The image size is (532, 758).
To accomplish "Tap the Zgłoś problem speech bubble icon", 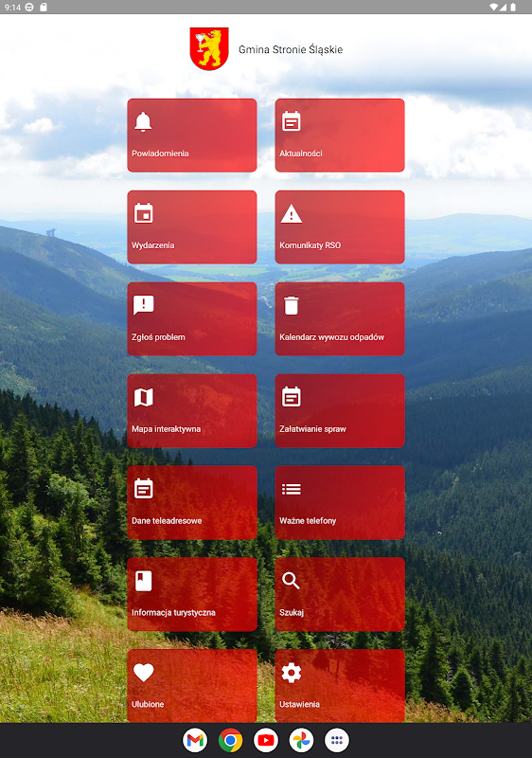I will pyautogui.click(x=143, y=305).
